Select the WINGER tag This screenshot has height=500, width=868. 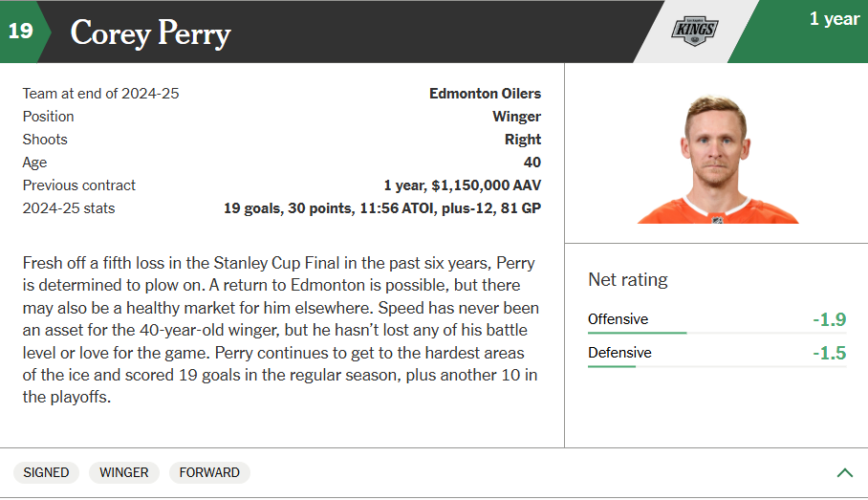tap(124, 472)
